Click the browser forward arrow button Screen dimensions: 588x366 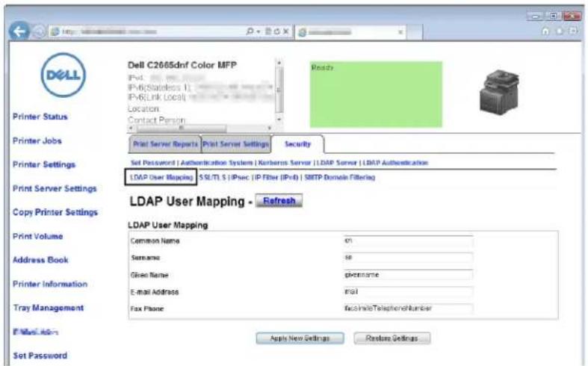39,32
